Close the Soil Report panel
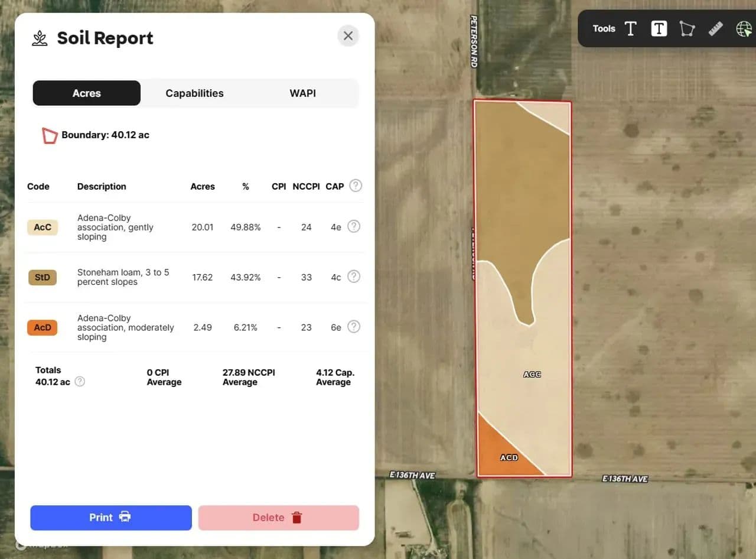The width and height of the screenshot is (756, 559). tap(348, 36)
